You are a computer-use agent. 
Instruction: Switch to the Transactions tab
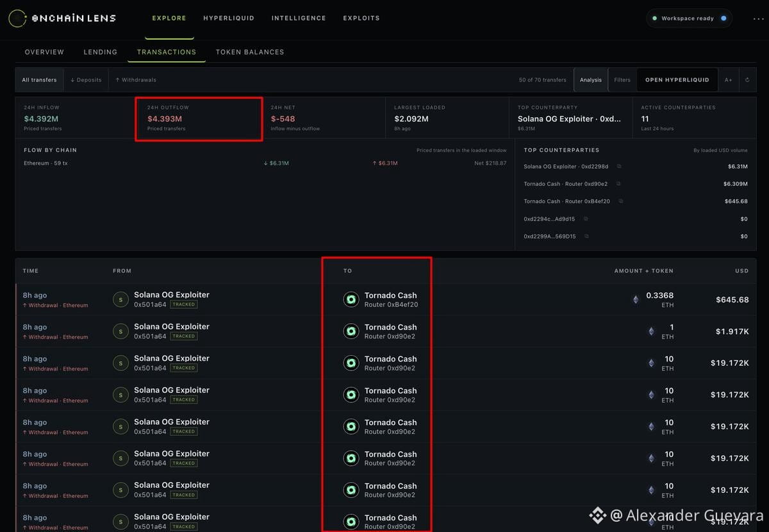coord(167,52)
